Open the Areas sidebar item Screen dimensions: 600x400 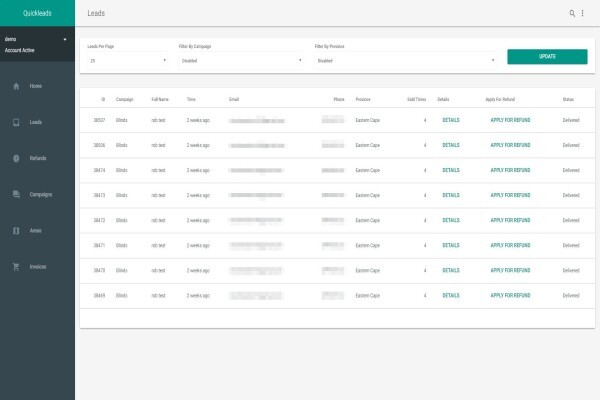click(36, 230)
